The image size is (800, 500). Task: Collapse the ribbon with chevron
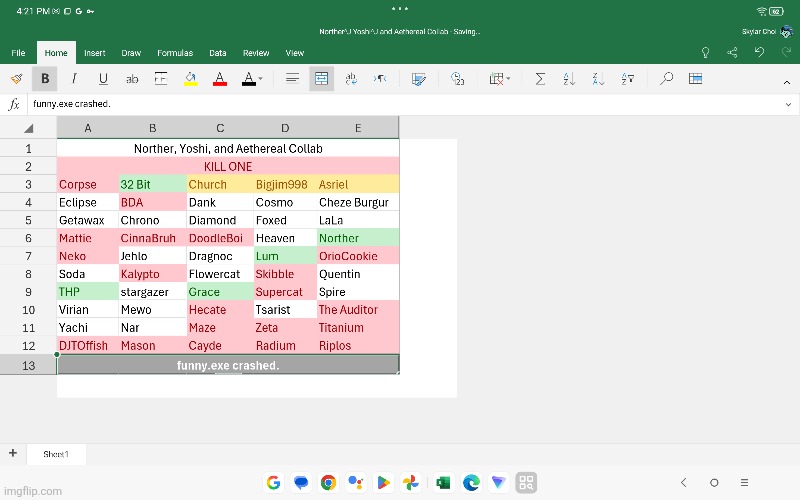787,82
